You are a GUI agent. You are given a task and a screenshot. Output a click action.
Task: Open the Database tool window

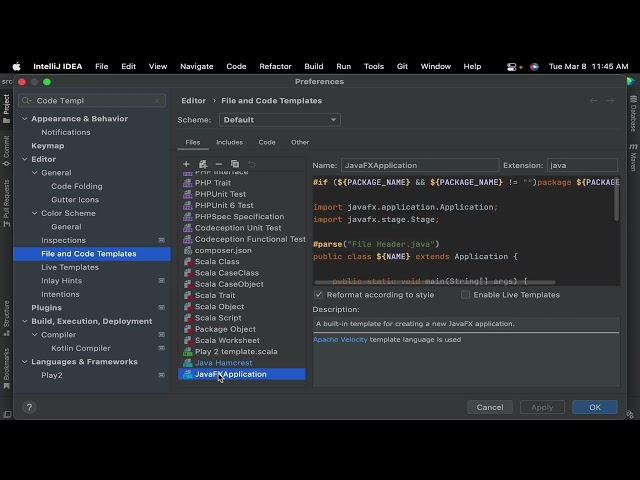tap(633, 114)
